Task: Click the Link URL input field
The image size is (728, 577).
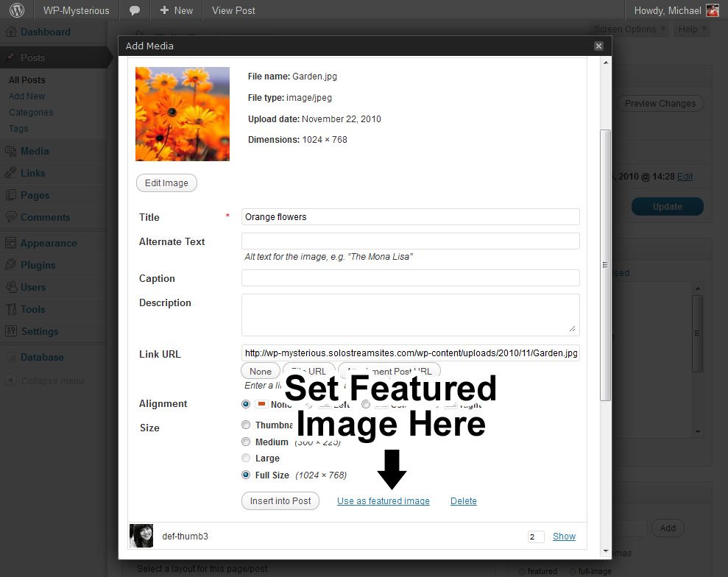Action: click(411, 353)
